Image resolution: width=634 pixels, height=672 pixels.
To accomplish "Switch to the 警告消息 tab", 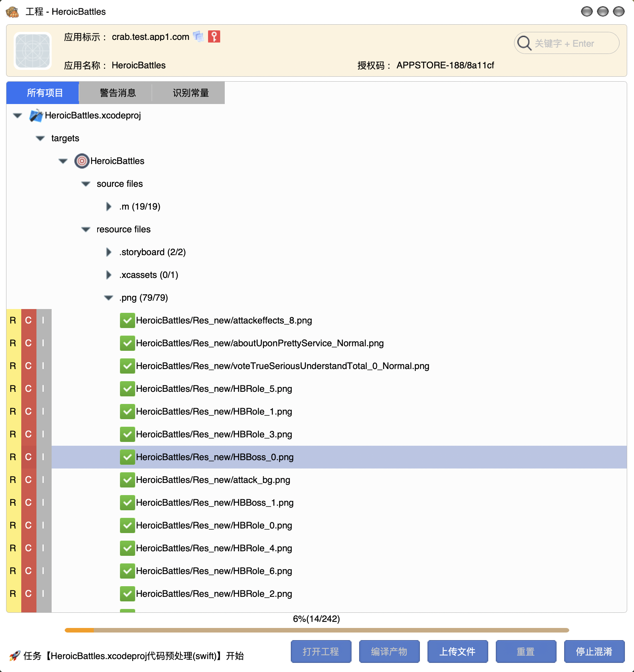I will (x=118, y=93).
